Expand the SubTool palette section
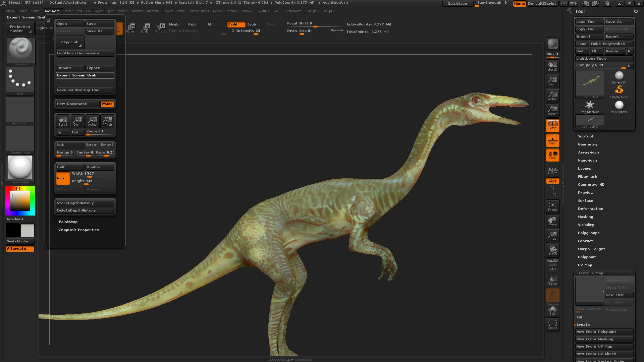 coord(585,136)
